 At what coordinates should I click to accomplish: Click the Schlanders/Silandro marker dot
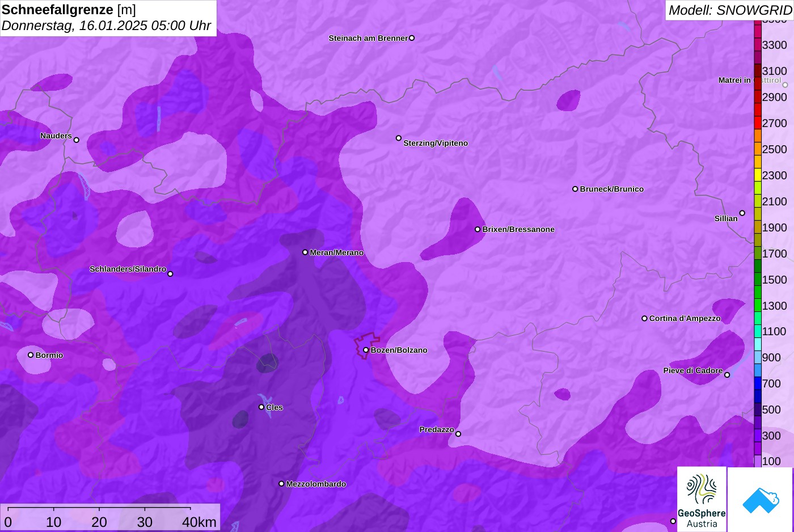point(170,274)
